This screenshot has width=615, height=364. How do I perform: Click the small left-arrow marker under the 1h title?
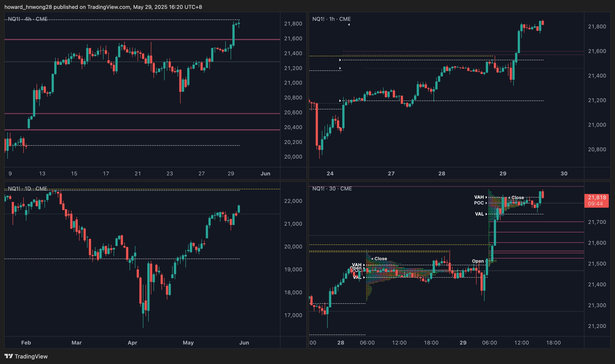click(349, 25)
